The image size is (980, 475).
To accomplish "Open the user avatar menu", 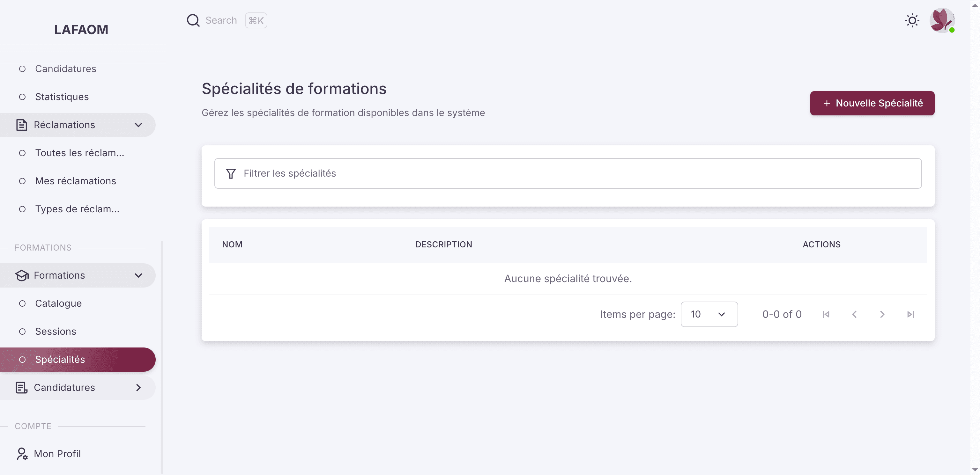I will pos(942,20).
